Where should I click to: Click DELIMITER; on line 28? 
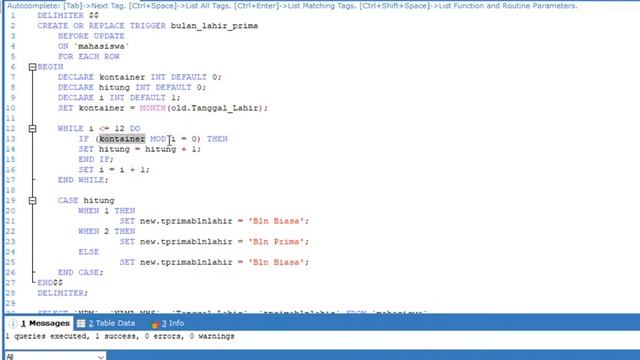click(63, 293)
